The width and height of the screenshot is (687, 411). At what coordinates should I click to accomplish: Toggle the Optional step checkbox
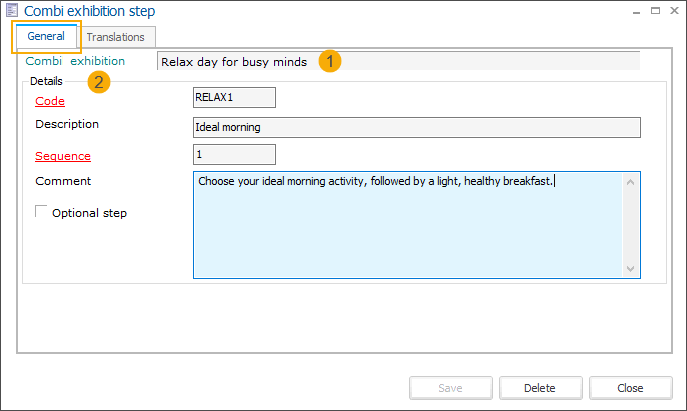coord(42,212)
